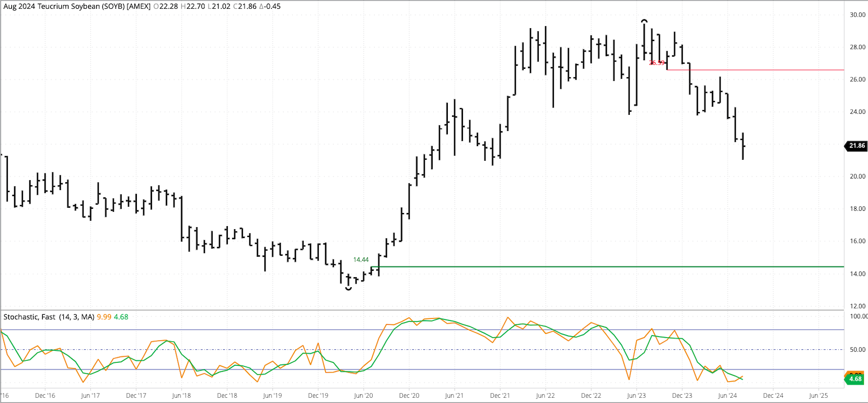Click the low marker arc below the 2020 bottom bar
868x403 pixels.
click(x=349, y=288)
